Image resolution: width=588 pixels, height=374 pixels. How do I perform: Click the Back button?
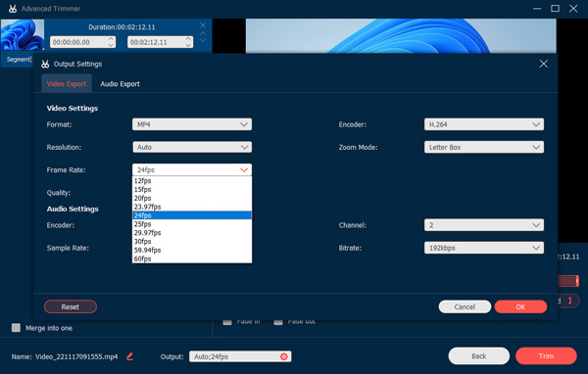coord(479,356)
